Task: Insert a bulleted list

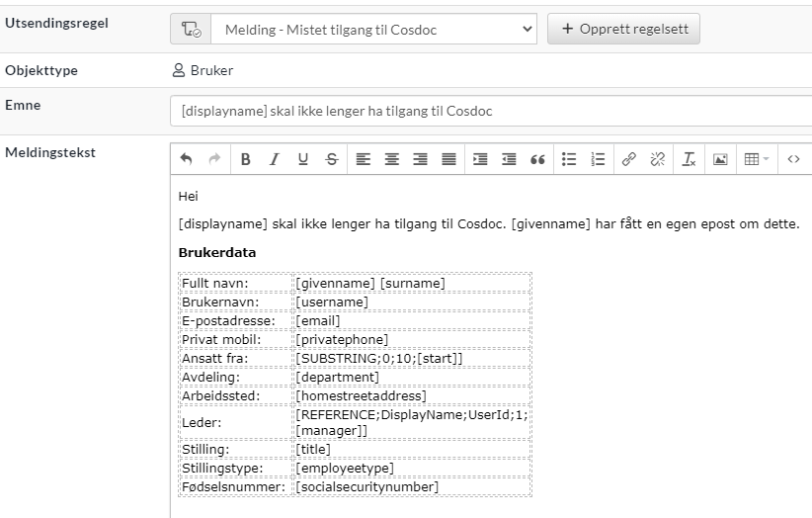Action: pos(569,159)
